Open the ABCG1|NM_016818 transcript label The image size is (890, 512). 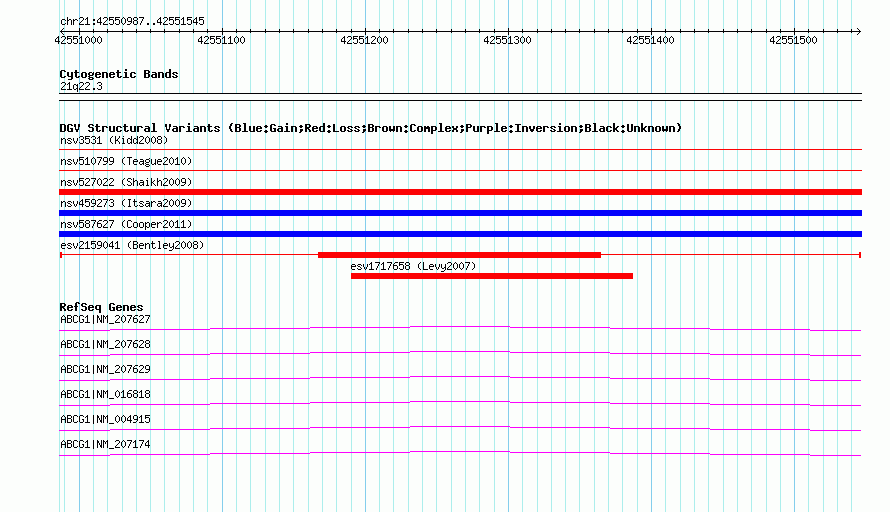[105, 395]
